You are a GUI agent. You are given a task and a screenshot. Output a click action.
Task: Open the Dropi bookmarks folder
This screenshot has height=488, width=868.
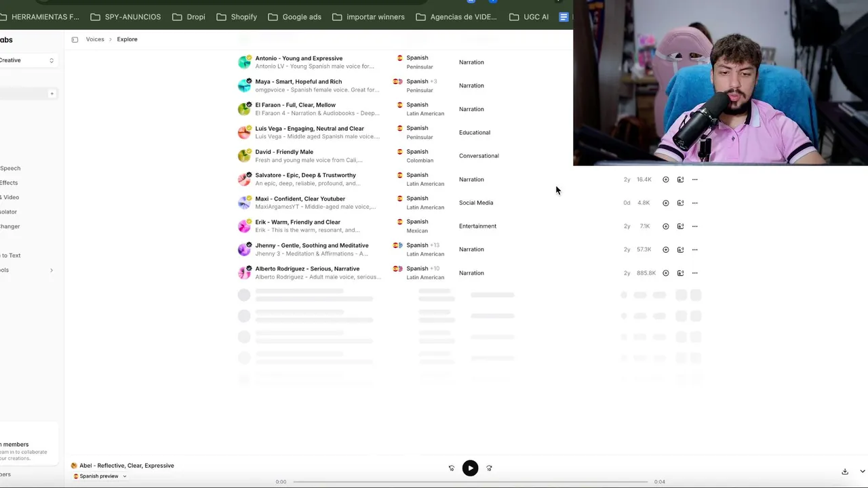click(189, 17)
